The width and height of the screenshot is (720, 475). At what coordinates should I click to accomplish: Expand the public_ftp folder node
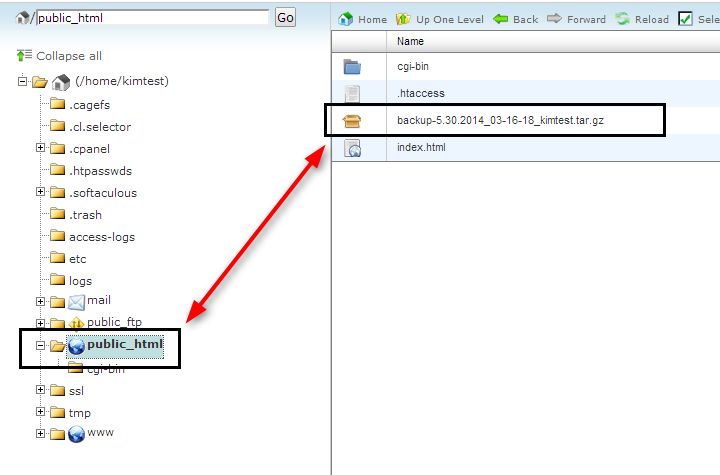click(x=40, y=323)
